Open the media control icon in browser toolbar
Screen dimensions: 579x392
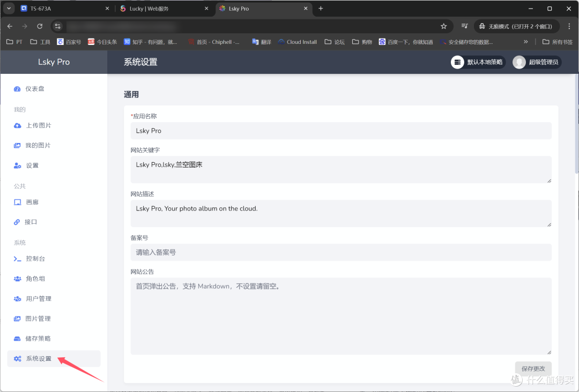click(464, 26)
